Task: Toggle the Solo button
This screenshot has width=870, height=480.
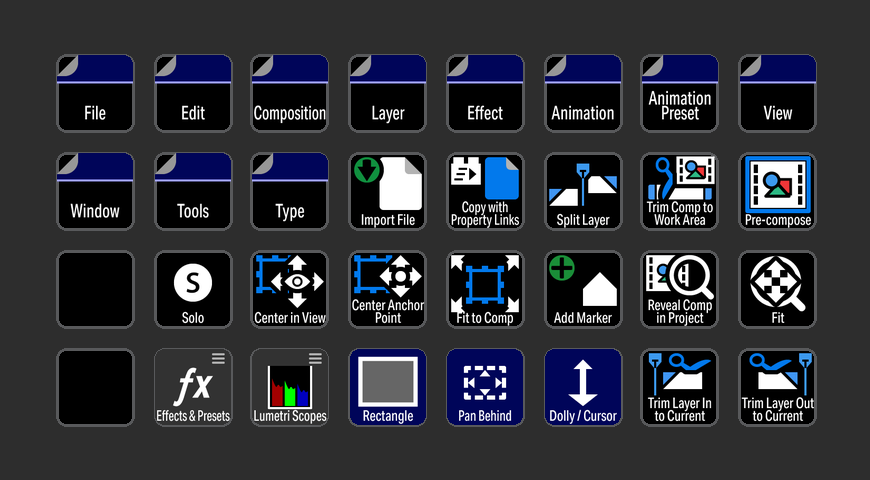Action: 193,289
